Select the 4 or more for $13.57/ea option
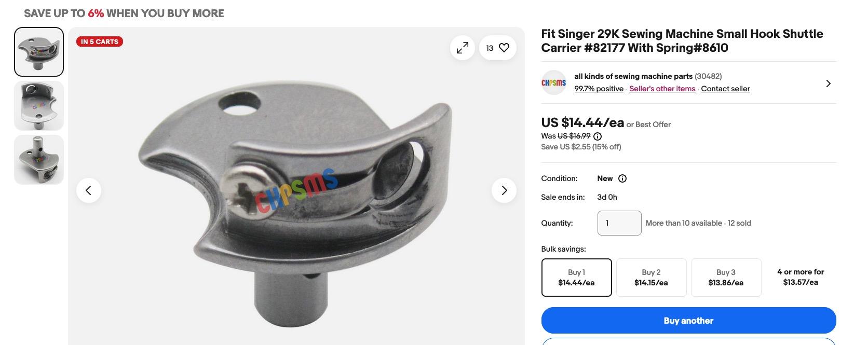This screenshot has width=868, height=345. 800,278
